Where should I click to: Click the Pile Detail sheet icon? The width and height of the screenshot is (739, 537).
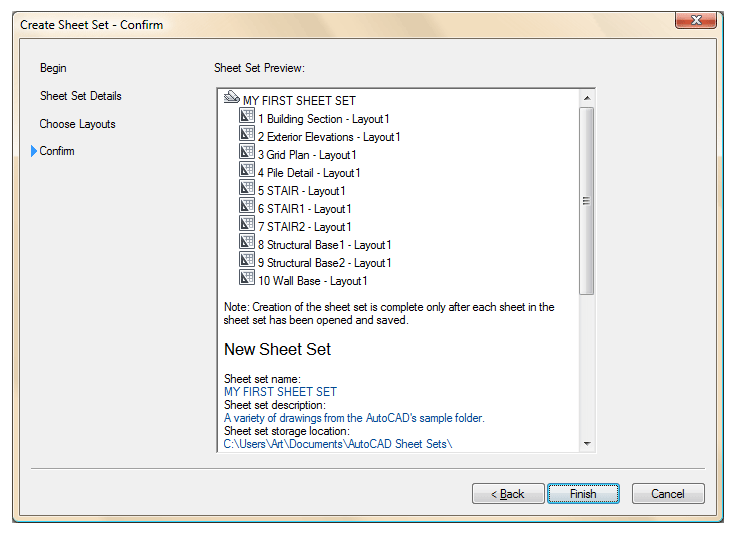(247, 171)
